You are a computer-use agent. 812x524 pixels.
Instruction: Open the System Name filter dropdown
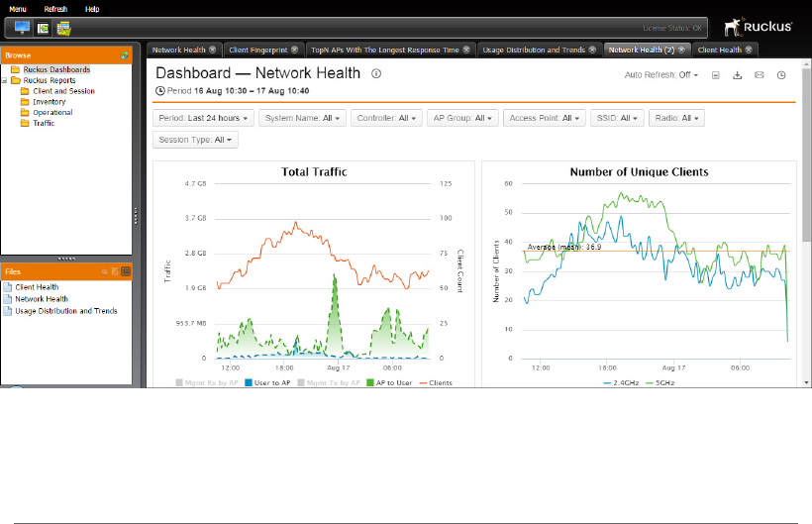click(x=302, y=118)
